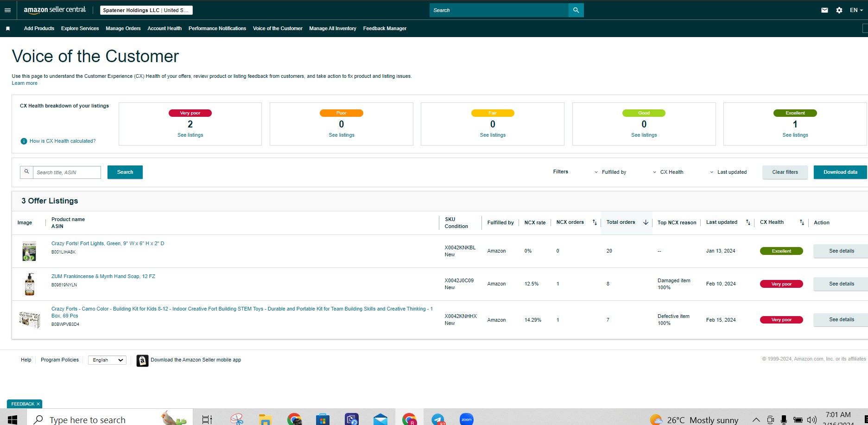Image resolution: width=868 pixels, height=425 pixels.
Task: Open the hamburger navigation menu
Action: click(8, 10)
